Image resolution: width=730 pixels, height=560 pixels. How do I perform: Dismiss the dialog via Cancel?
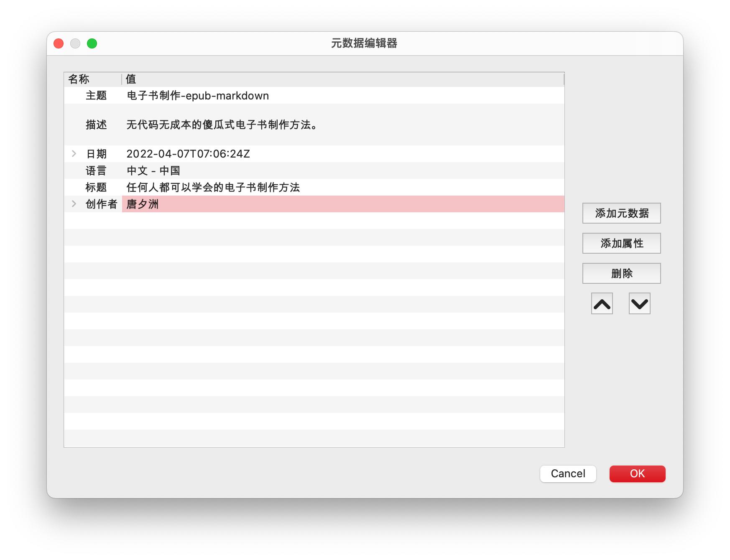point(568,473)
